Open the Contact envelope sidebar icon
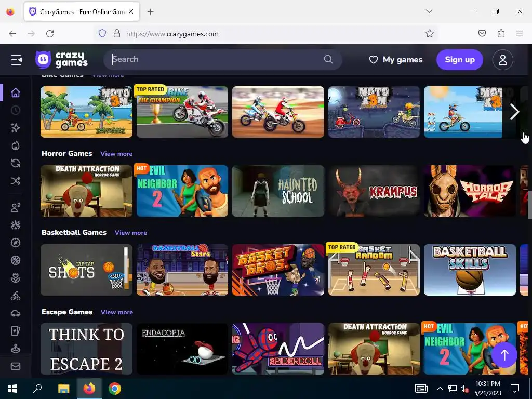532x399 pixels. [x=15, y=366]
